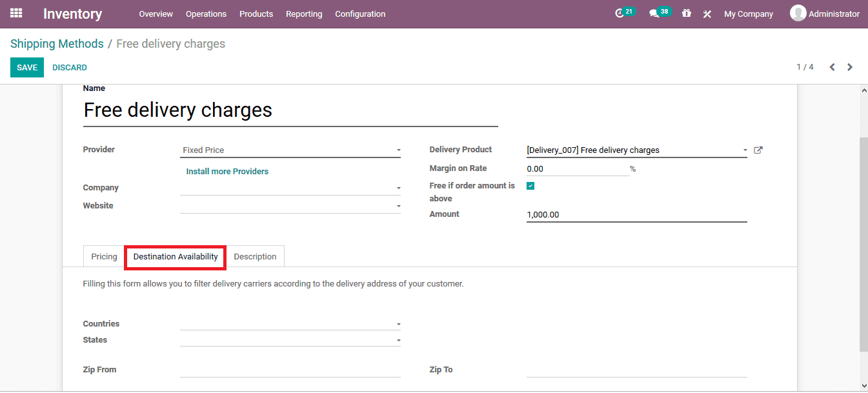Go back to Shipping Methods breadcrumb
The width and height of the screenshot is (868, 393).
[x=57, y=44]
